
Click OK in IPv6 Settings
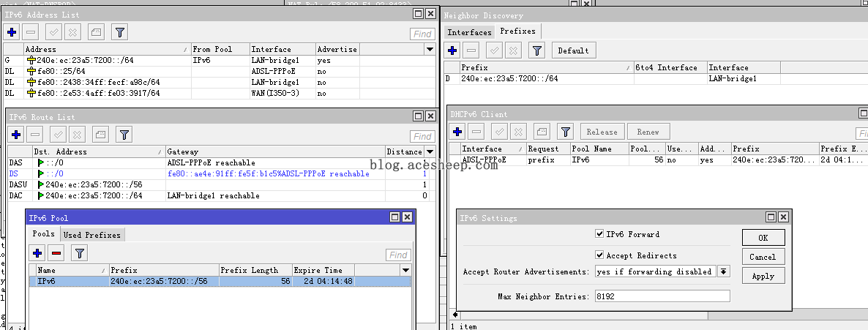763,238
